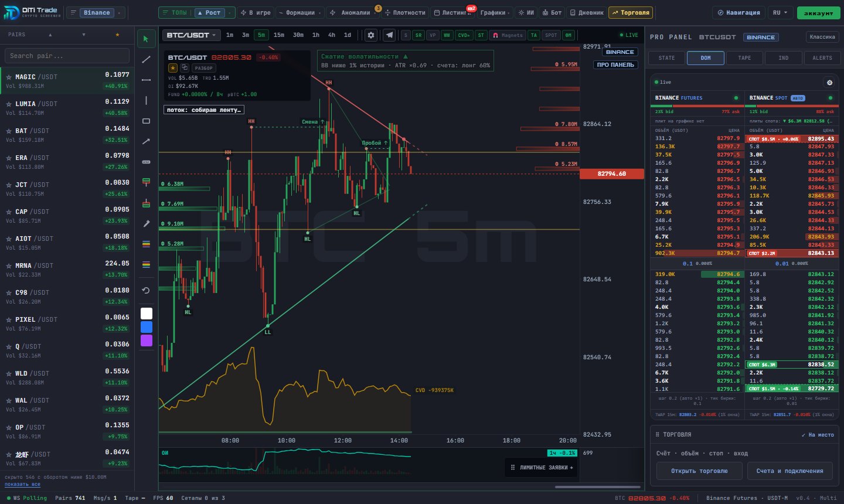Screen dimensions: 844x504
Task: Open the RU language dropdown
Action: pyautogui.click(x=780, y=12)
